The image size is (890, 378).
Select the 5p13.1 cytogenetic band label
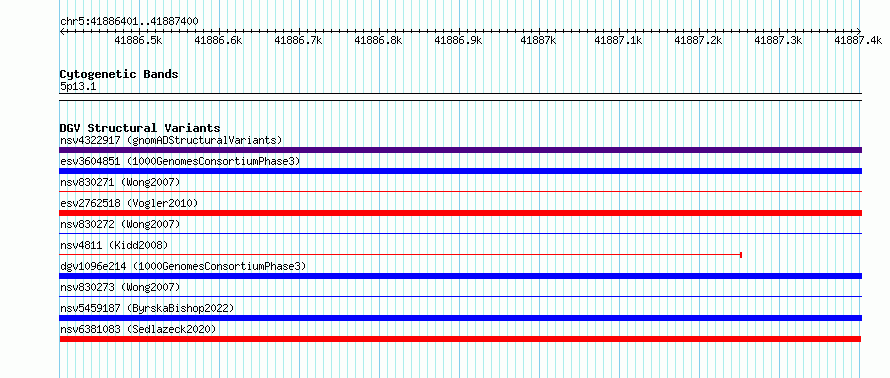(x=78, y=87)
